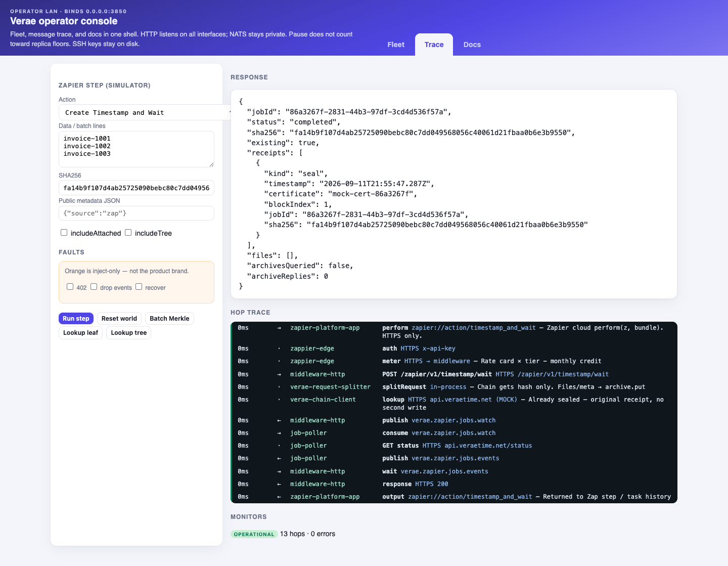Click the "archivesQueried": false line

(x=300, y=266)
